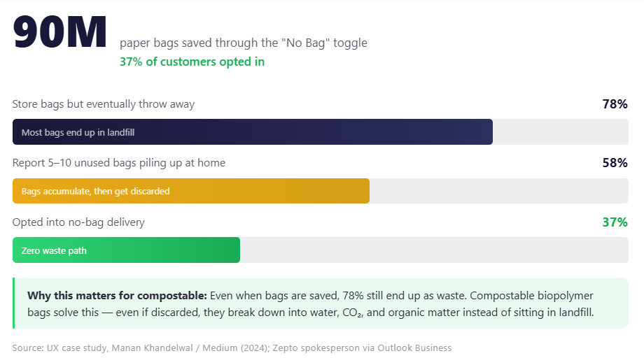
Task: Click the navy "Most bags end up in landfill" bar
Action: (x=252, y=132)
